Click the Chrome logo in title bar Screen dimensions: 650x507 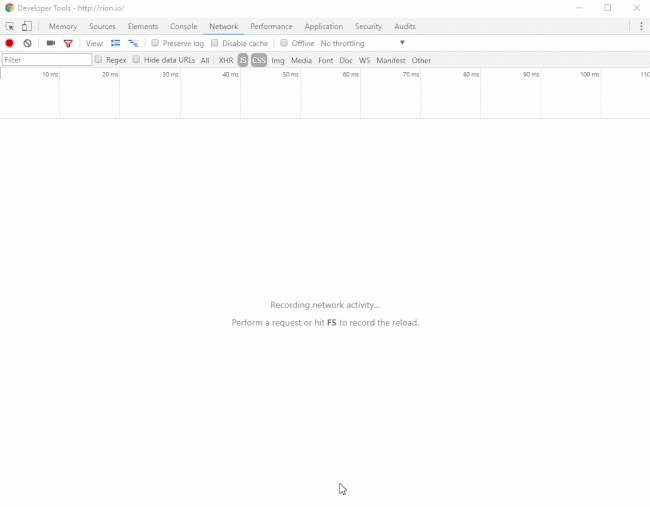(x=9, y=8)
